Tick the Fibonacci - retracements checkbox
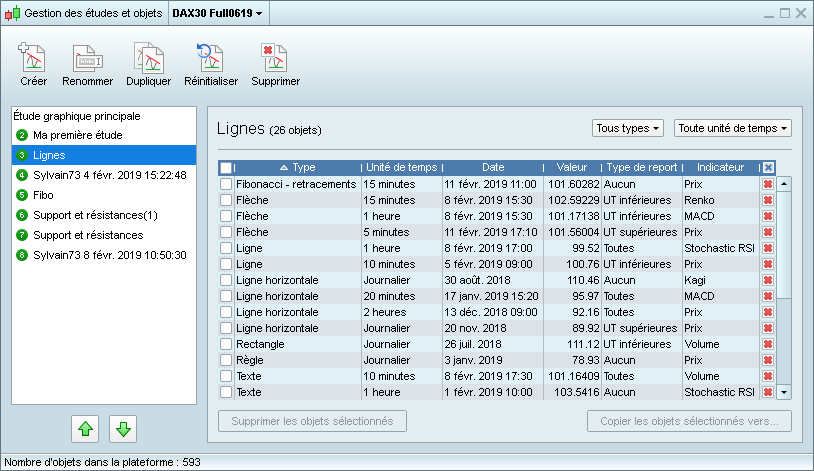 click(226, 184)
